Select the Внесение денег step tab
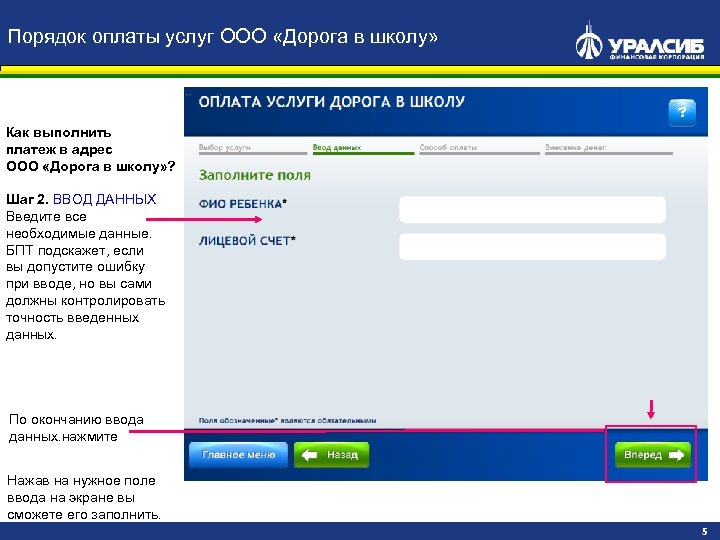This screenshot has width=720, height=540. coord(608,148)
